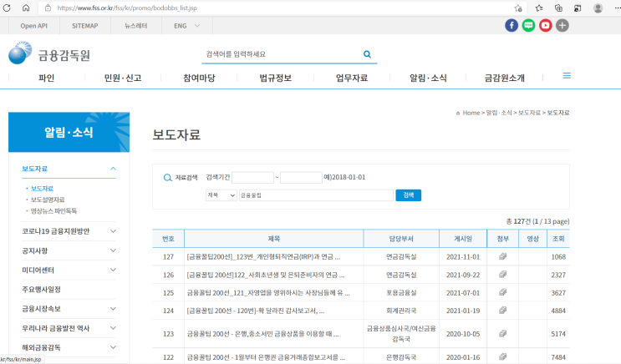Open post 126 사회초년생 title link

(x=265, y=275)
